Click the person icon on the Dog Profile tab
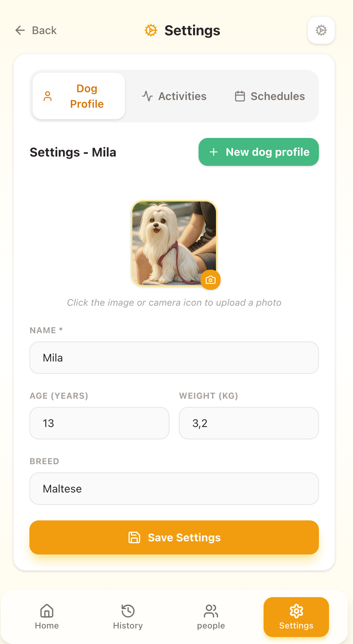Image resolution: width=353 pixels, height=644 pixels. click(x=48, y=96)
